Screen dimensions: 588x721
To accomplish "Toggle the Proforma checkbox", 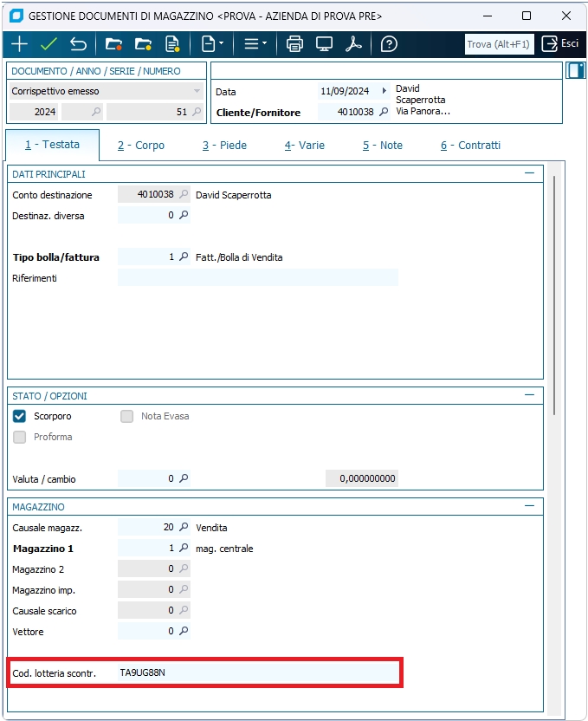I will (19, 437).
